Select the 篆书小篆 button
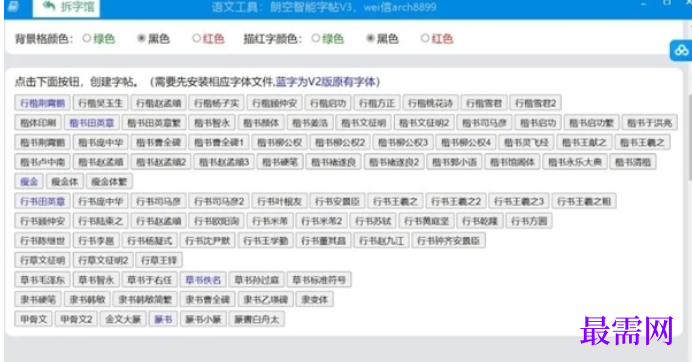The image size is (692, 362). [x=203, y=319]
